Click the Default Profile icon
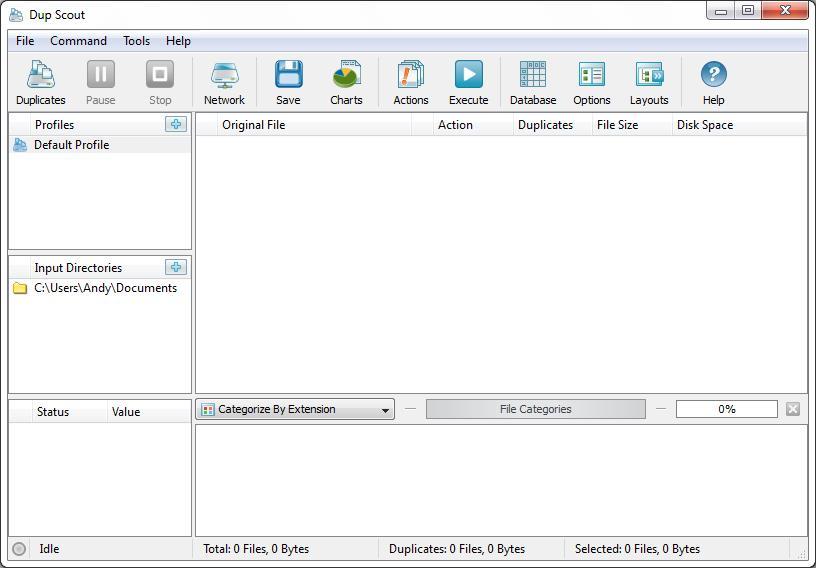 20,145
